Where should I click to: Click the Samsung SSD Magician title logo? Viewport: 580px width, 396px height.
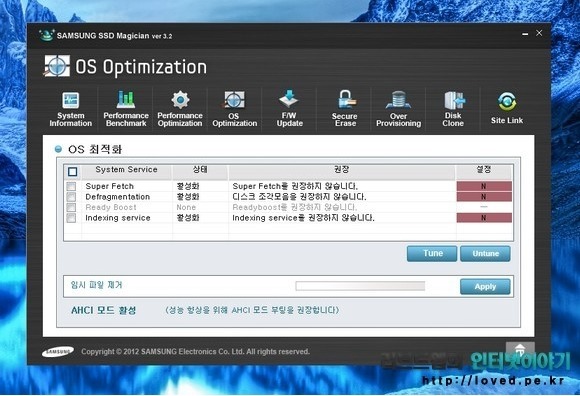click(x=47, y=35)
